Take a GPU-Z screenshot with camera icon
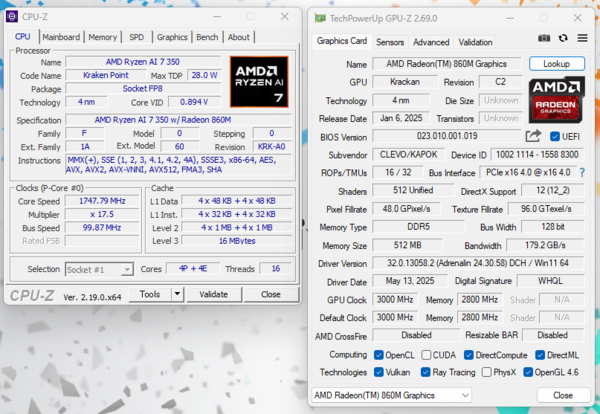 click(x=544, y=38)
